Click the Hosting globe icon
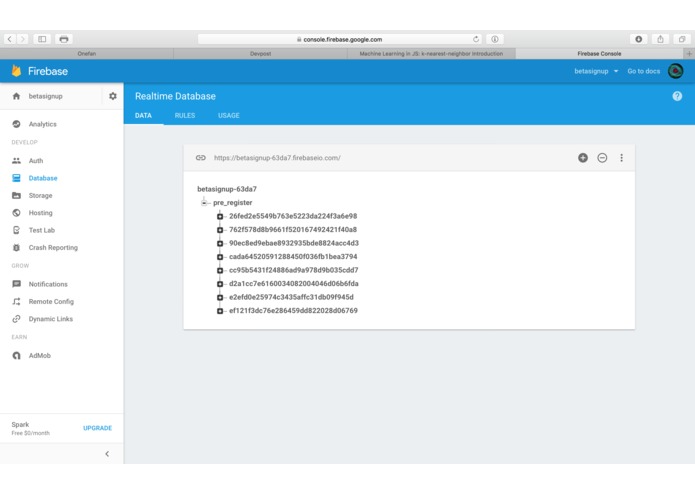This screenshot has width=695, height=494. (x=16, y=213)
